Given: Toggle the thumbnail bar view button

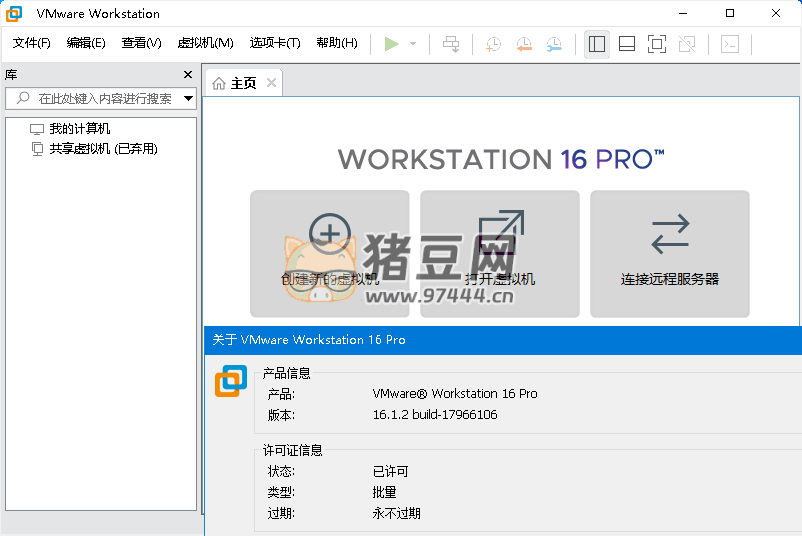Looking at the screenshot, I should click(x=627, y=43).
